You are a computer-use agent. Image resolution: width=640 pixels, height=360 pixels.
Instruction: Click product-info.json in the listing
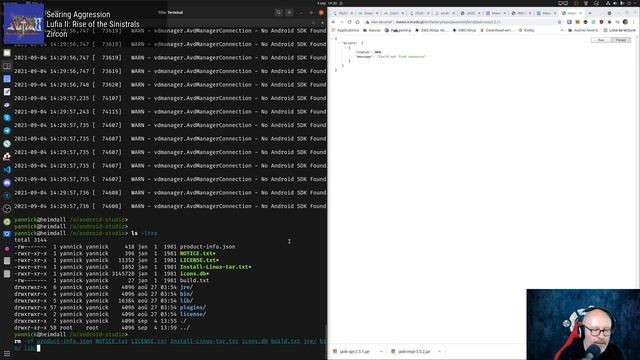pyautogui.click(x=207, y=247)
